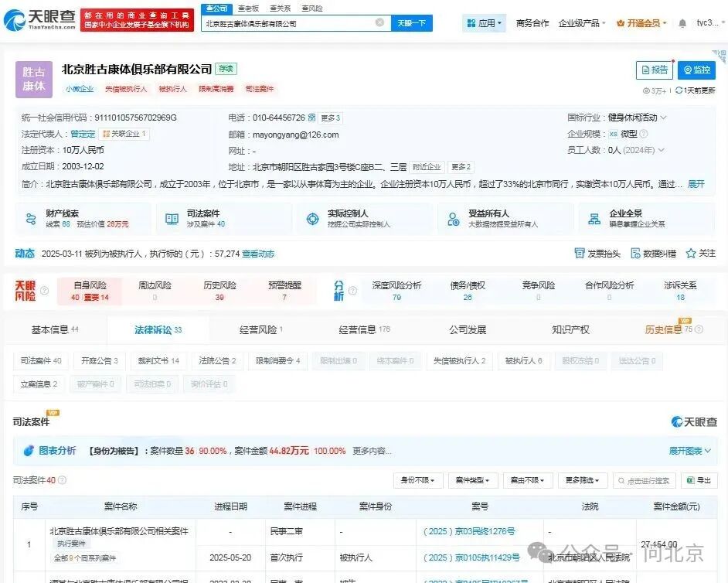Open the 身份不限 filter dropdown

tap(418, 480)
